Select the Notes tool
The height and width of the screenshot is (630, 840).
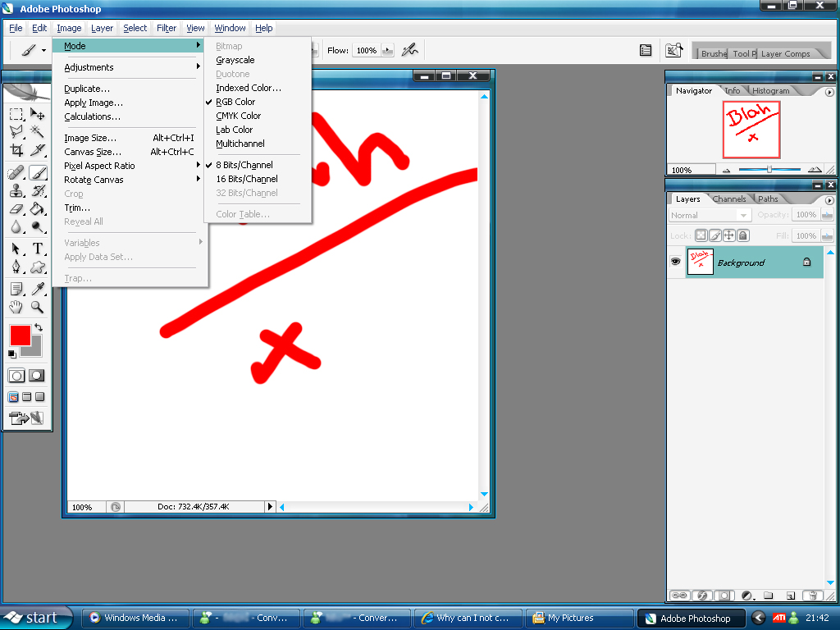[x=16, y=289]
